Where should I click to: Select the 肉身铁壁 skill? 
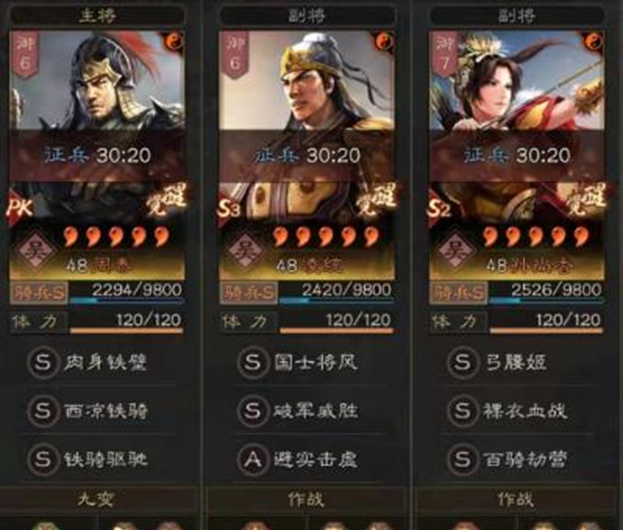click(x=105, y=362)
